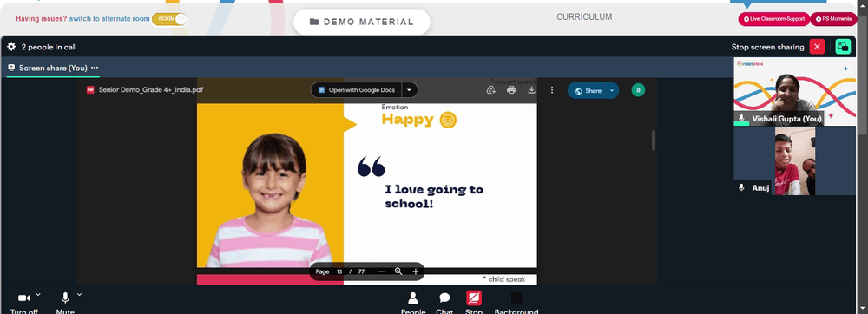
Task: Switch to the CURRICULUM tab
Action: click(x=584, y=17)
